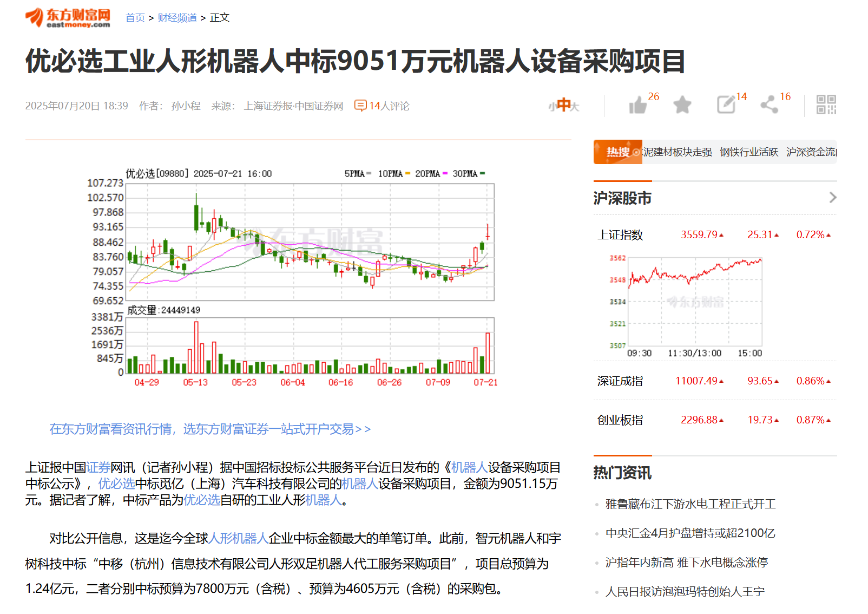Click the 沪深股市 section heading
Screen dimensions: 868x614
click(622, 198)
